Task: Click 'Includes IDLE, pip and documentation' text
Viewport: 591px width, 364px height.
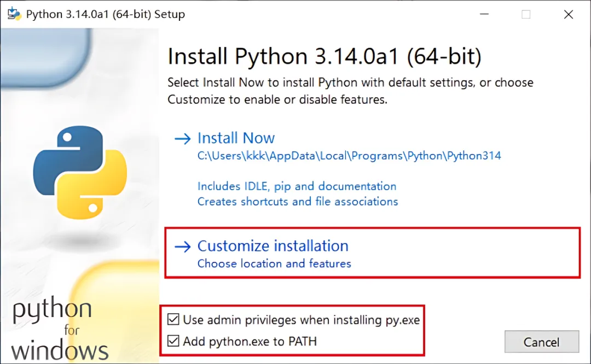Action: pos(297,186)
